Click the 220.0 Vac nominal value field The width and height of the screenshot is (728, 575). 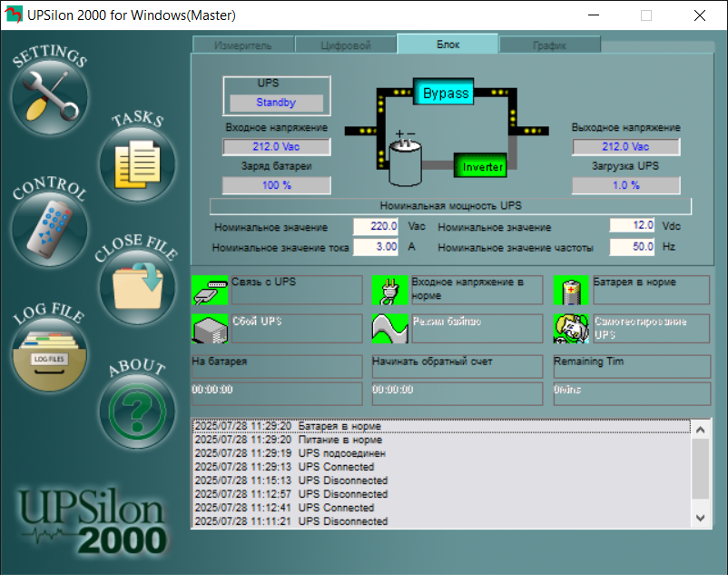click(375, 226)
